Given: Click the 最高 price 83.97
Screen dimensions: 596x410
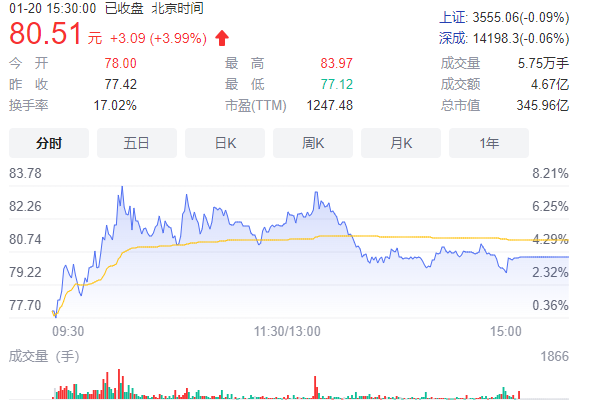Looking at the screenshot, I should point(336,63).
